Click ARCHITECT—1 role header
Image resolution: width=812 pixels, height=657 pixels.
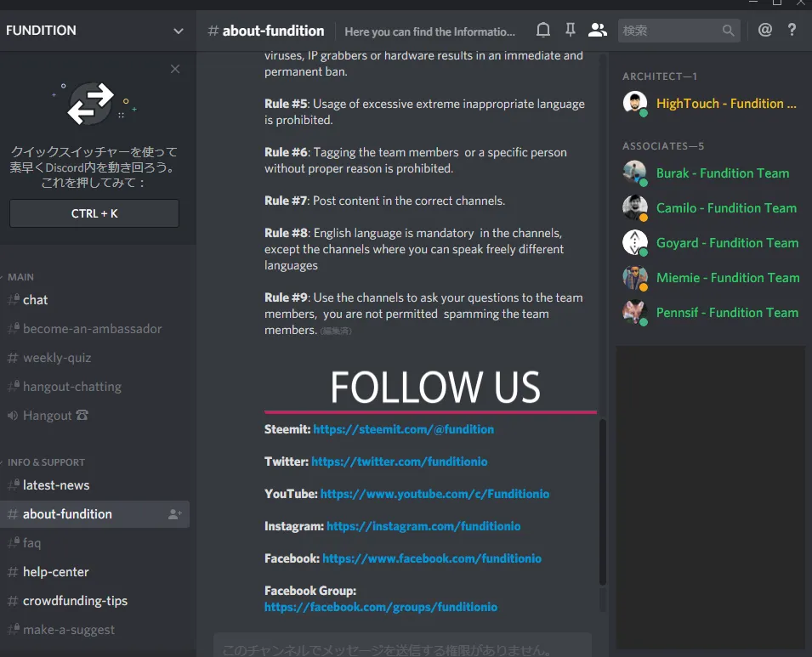pos(659,76)
